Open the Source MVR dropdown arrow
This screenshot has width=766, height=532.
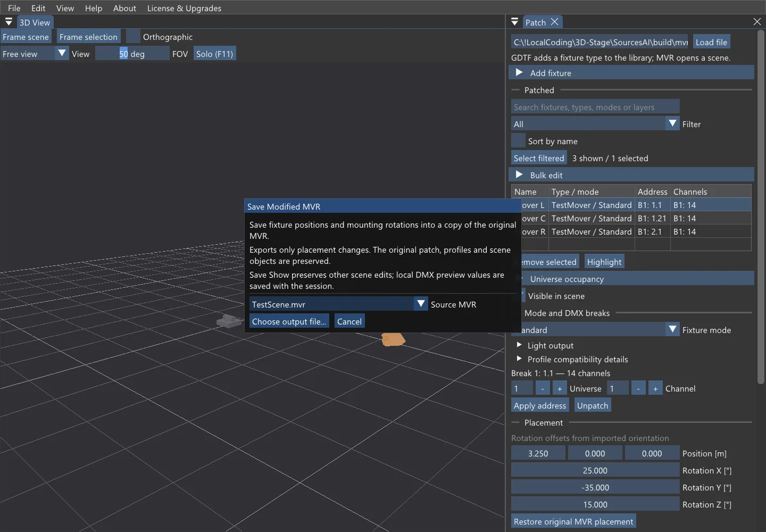[421, 304]
